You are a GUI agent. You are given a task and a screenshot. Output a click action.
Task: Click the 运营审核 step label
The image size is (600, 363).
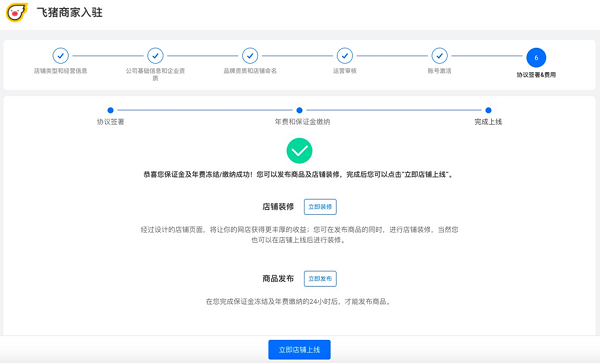[345, 71]
